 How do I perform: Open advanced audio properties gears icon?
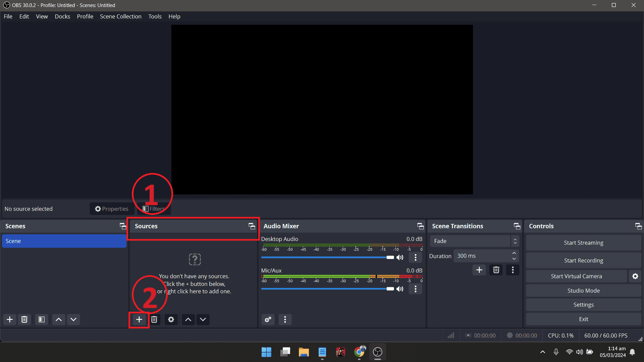point(268,319)
